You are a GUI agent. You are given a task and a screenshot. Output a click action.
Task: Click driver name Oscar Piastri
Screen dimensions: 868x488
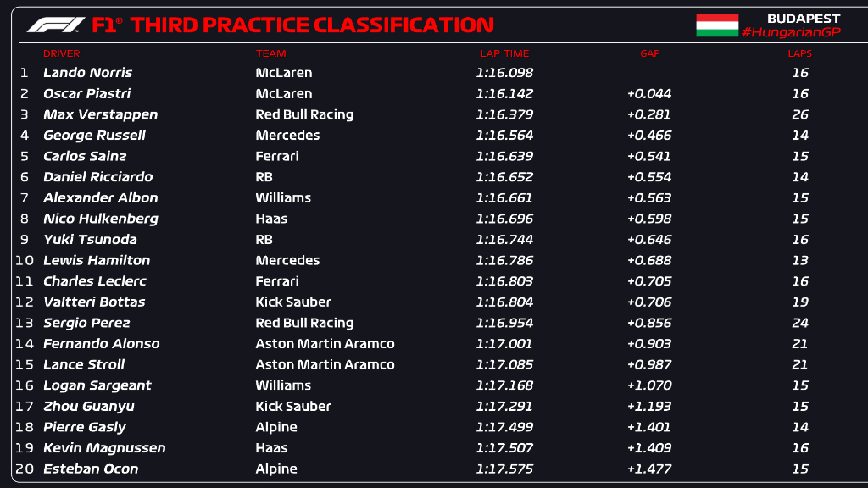pyautogui.click(x=87, y=93)
